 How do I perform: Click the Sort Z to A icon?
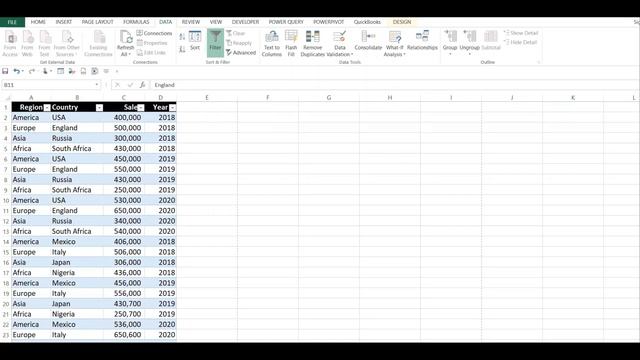pos(182,49)
